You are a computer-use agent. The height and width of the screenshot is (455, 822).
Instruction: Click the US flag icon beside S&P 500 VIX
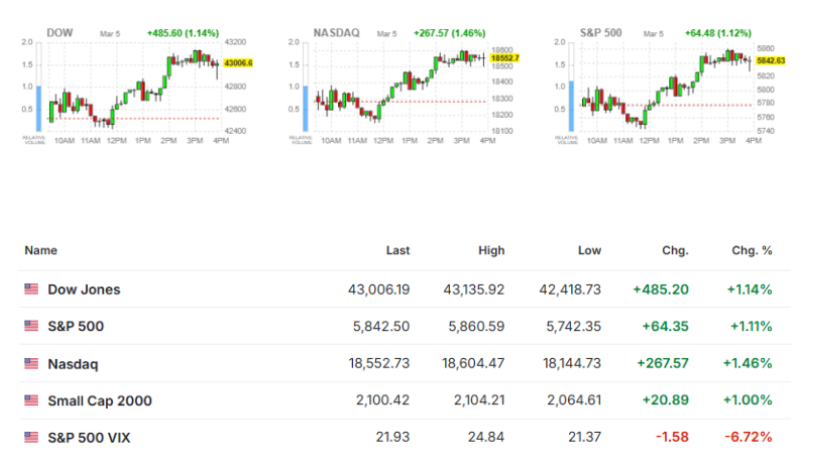(x=31, y=437)
